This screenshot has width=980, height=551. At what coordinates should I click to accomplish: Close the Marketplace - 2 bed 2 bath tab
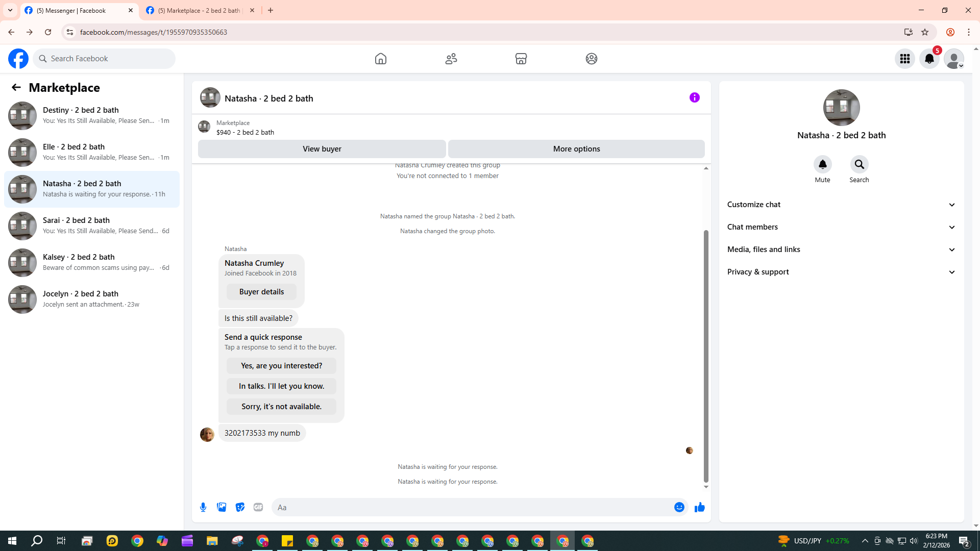tap(252, 10)
